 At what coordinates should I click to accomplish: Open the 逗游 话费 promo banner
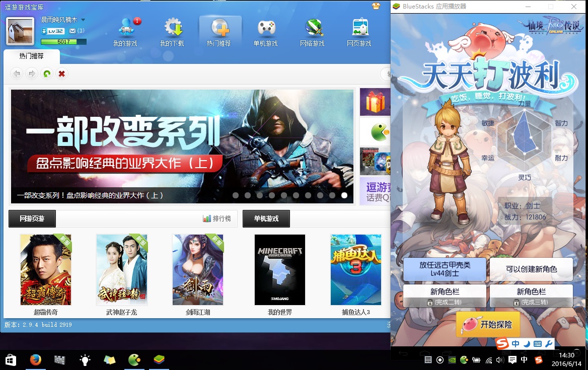pos(375,191)
